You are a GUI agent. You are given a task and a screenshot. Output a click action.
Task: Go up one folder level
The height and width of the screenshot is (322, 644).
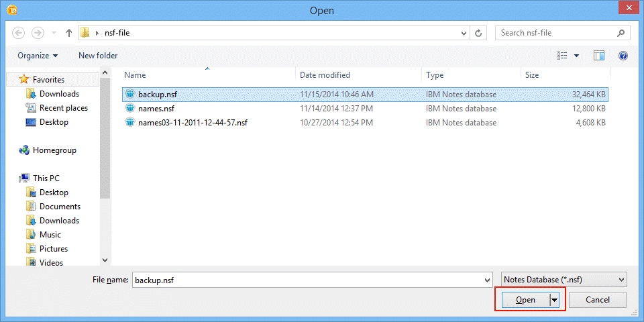69,33
